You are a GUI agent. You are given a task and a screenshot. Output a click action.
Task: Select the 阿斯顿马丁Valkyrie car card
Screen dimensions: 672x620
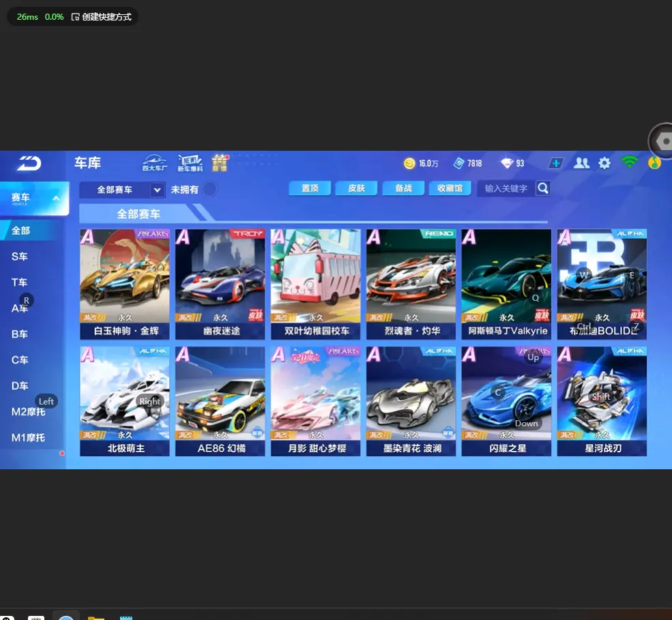click(x=506, y=284)
